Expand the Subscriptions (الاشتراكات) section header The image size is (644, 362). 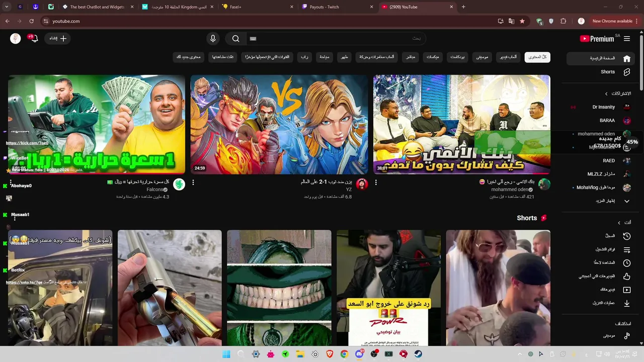tap(618, 94)
